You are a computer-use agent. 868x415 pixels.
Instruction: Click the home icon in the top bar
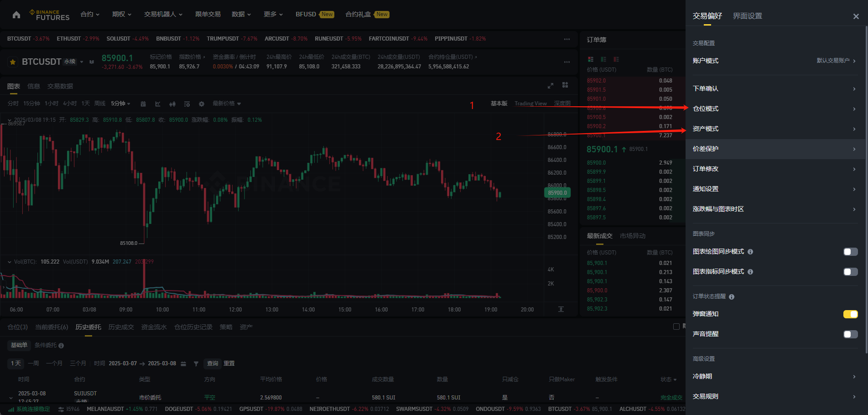pyautogui.click(x=16, y=15)
